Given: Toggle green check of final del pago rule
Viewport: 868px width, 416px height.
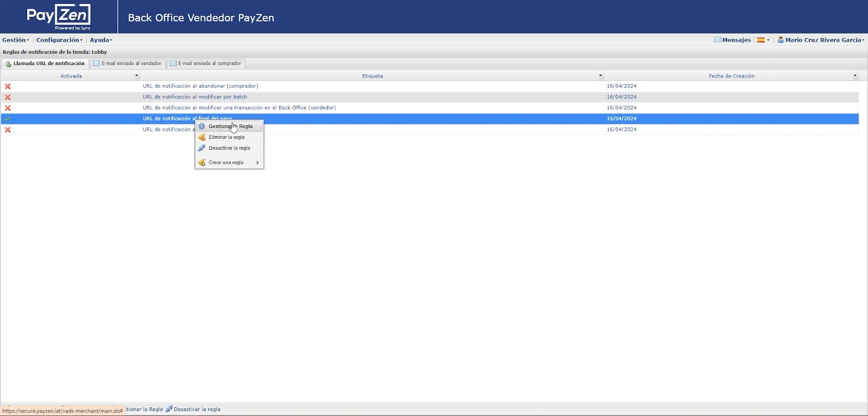Looking at the screenshot, I should click(x=8, y=119).
